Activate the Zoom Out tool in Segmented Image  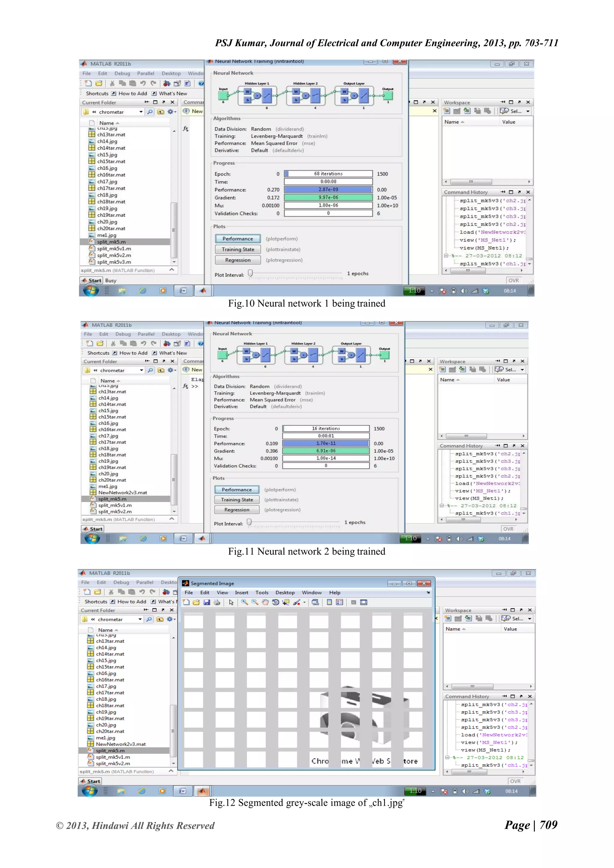255,602
